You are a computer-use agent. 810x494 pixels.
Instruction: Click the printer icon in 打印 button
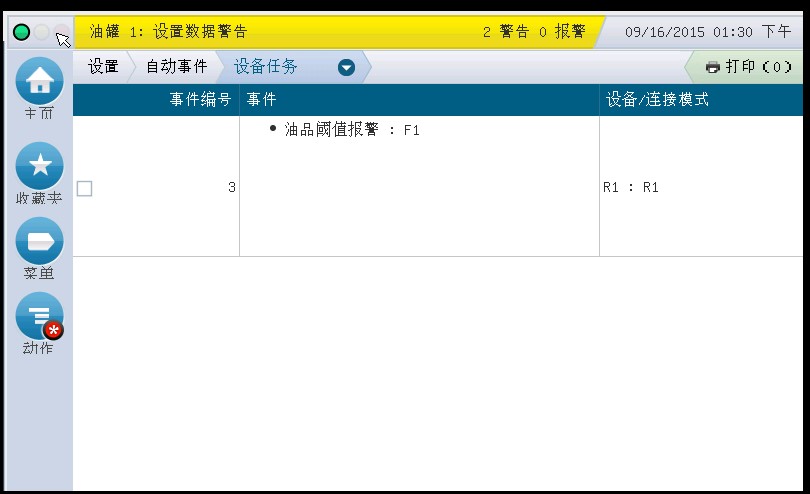[713, 67]
